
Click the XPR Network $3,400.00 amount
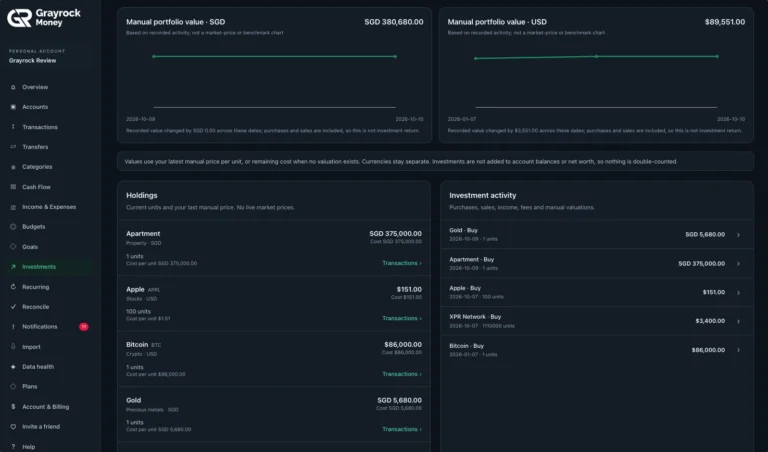710,321
